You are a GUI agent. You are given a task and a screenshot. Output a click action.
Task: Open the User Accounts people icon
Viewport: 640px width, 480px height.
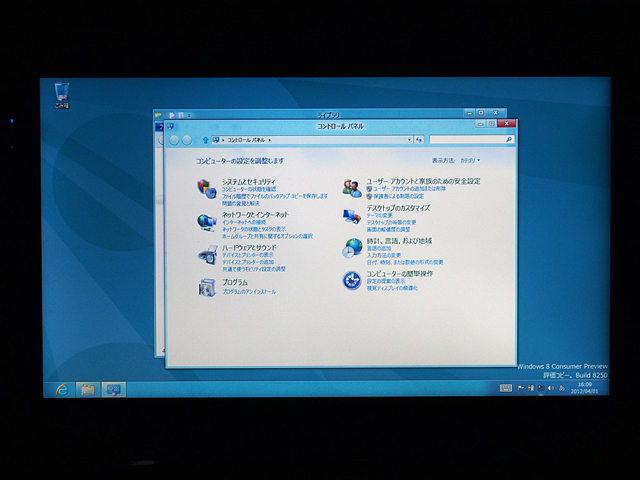(352, 188)
